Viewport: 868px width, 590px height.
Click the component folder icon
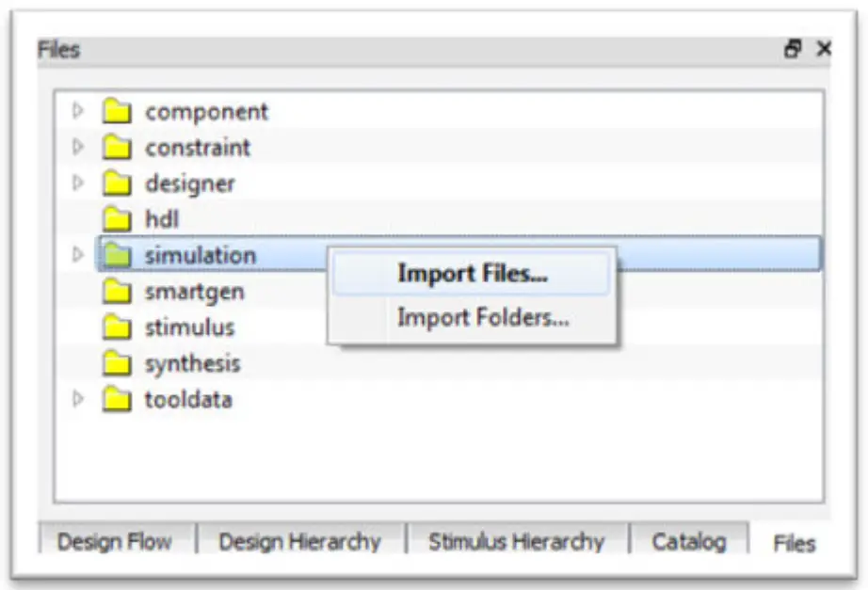pos(118,111)
